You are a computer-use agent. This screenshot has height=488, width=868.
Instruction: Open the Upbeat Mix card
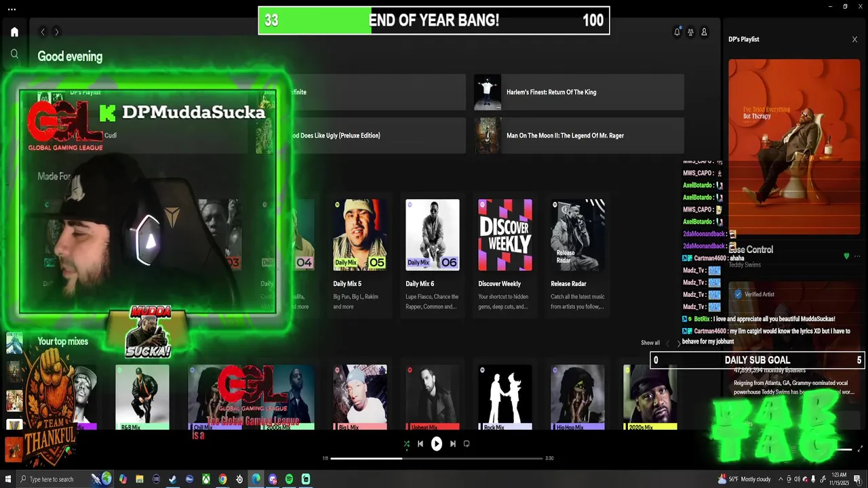coord(432,398)
